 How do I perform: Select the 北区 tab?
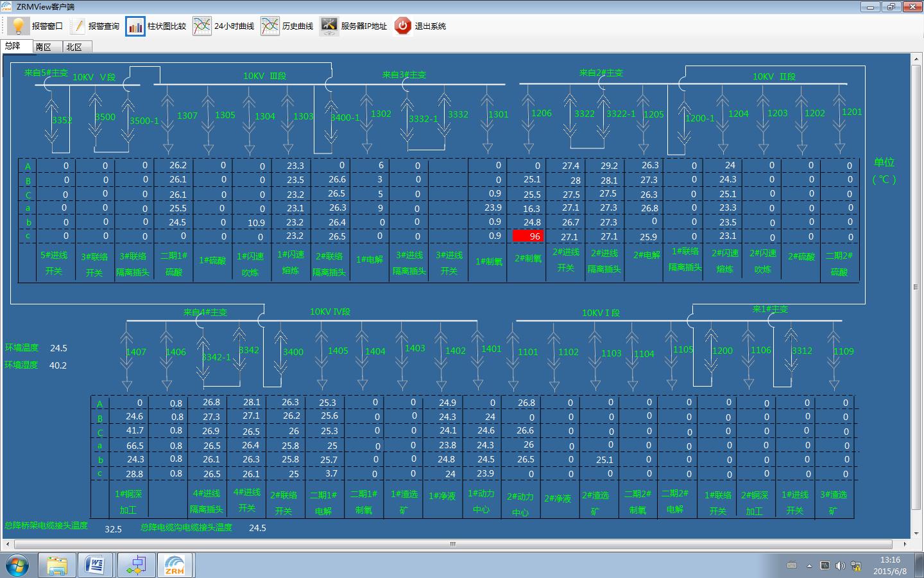pyautogui.click(x=74, y=47)
